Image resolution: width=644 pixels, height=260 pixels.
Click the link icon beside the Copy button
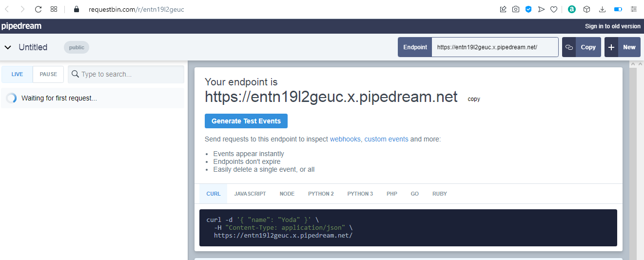click(569, 47)
